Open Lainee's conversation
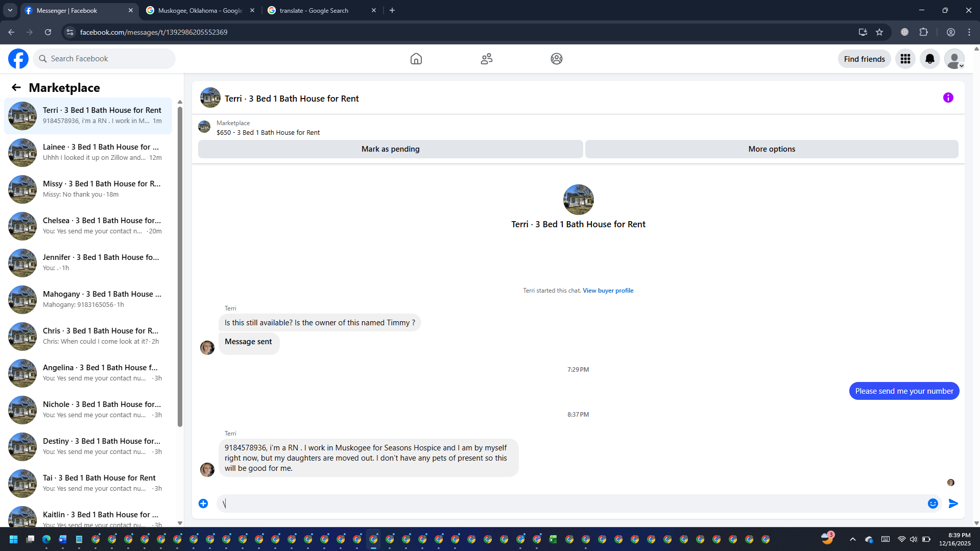Screen dimensions: 980x551 [88, 153]
